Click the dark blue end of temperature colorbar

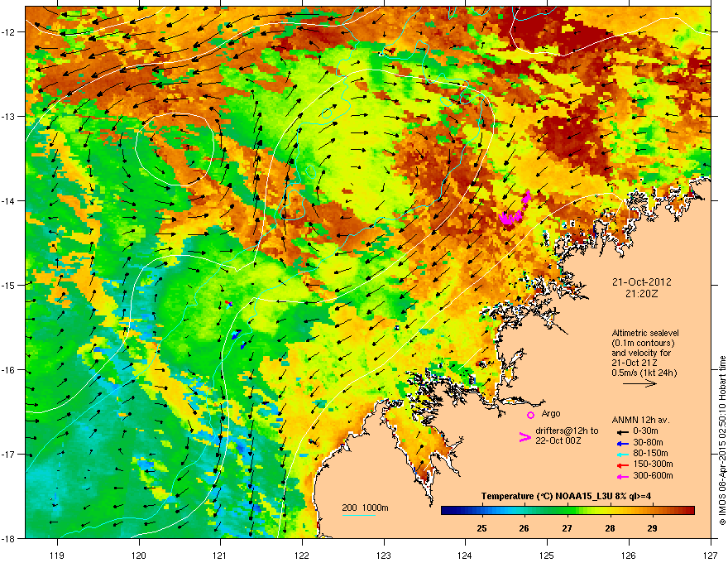point(446,511)
